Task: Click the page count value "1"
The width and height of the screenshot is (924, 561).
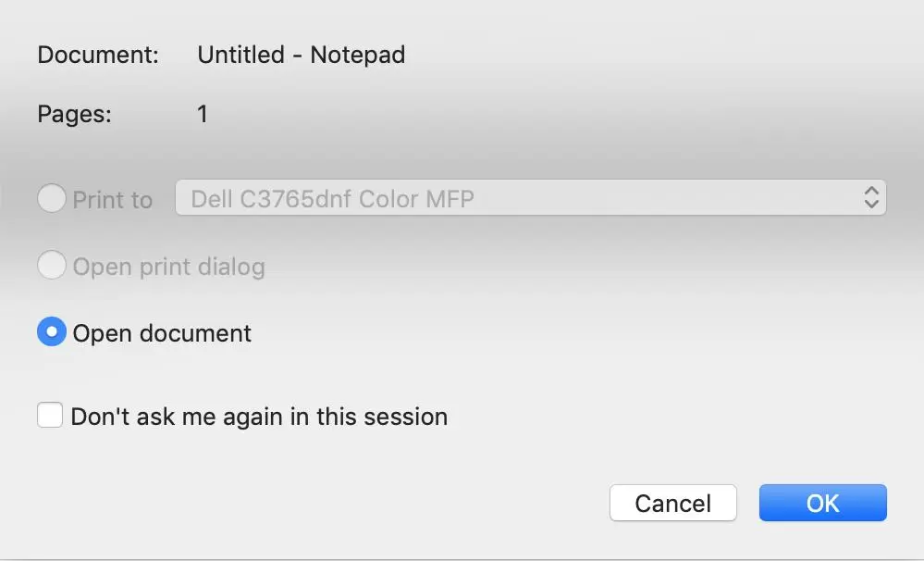Action: click(x=203, y=115)
